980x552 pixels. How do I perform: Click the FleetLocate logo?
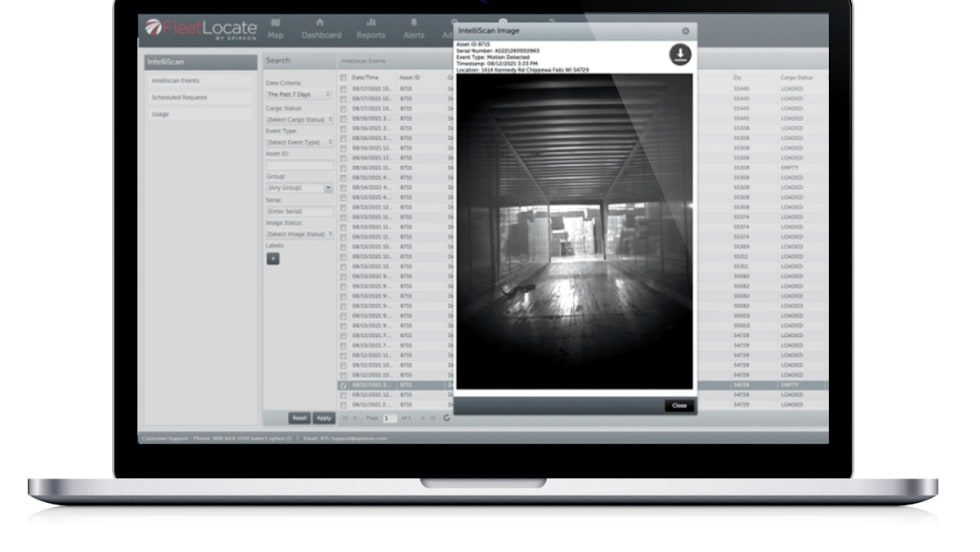point(200,28)
